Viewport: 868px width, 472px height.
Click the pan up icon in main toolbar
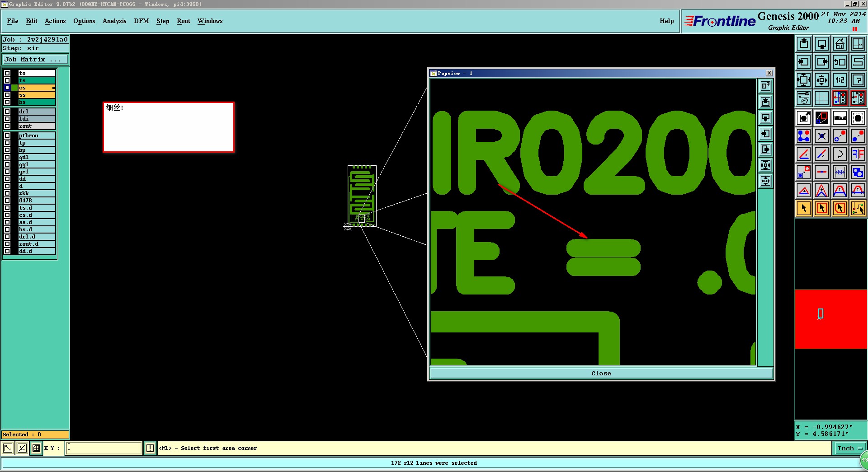804,44
